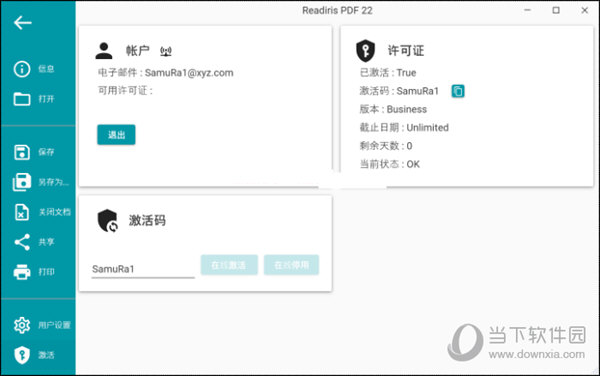Maximize the Readiris window
The image size is (600, 376).
point(556,10)
